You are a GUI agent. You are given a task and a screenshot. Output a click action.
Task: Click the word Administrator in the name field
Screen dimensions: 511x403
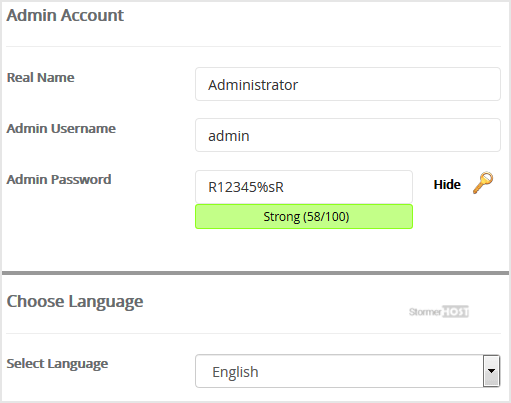pos(253,85)
